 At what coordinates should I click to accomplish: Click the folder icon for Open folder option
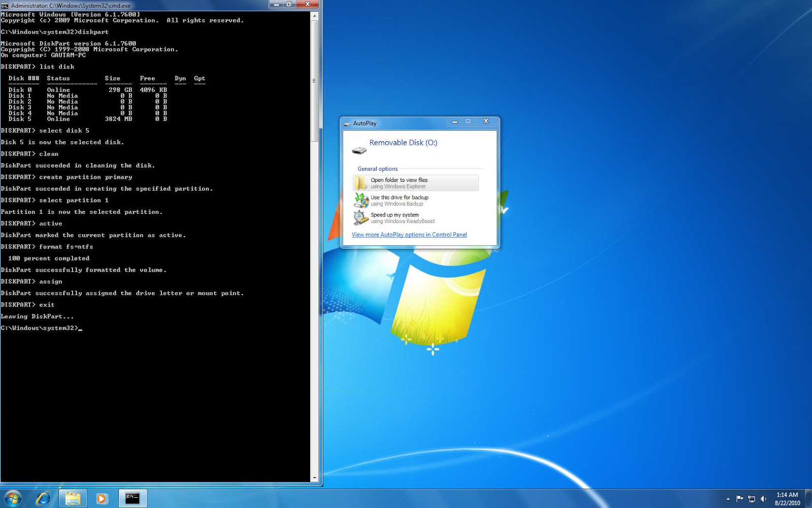click(x=361, y=183)
